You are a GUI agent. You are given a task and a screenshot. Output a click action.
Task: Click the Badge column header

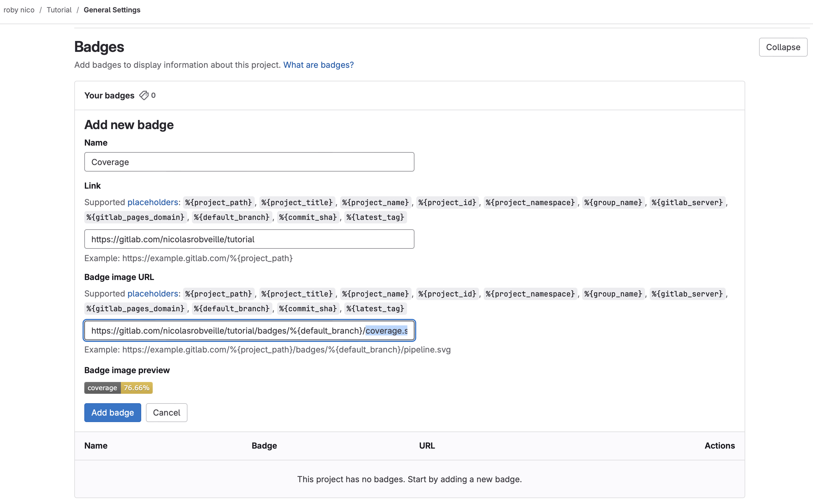click(264, 446)
